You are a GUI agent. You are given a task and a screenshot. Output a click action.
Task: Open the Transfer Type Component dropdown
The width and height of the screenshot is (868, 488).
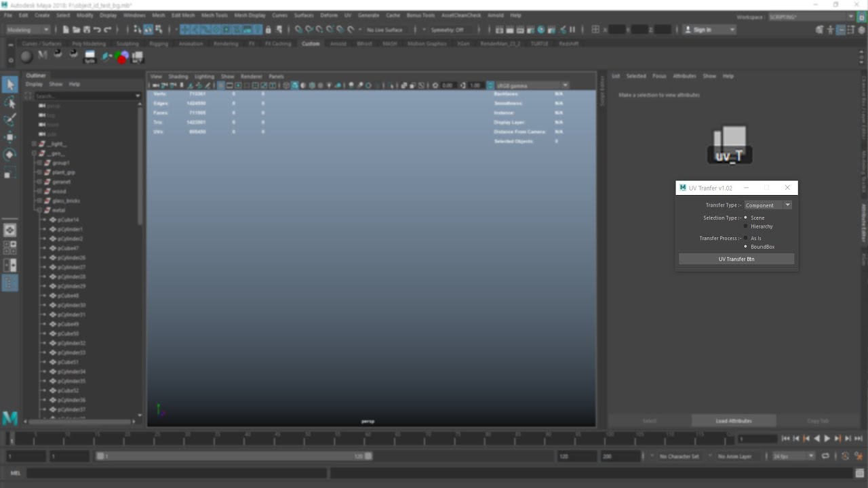[x=768, y=205]
